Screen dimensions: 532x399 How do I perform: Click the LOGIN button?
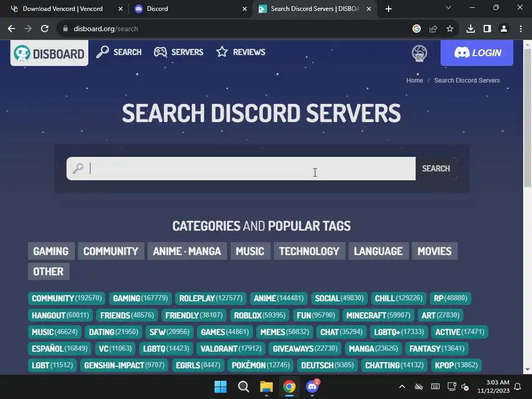tap(477, 53)
